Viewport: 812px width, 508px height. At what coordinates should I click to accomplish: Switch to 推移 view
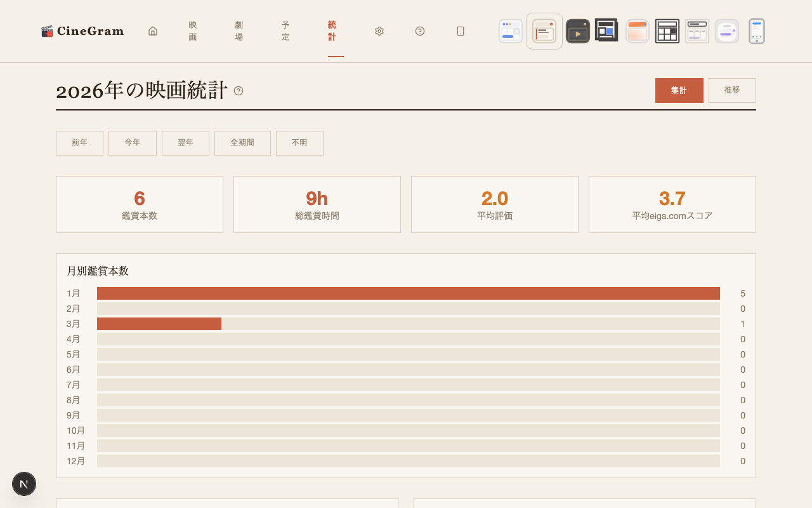[732, 90]
